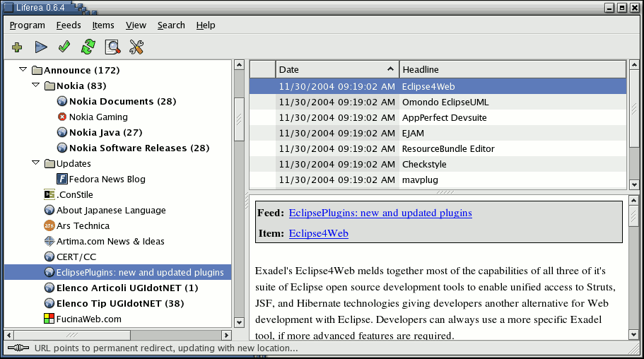Click item list scrollbar up arrow
The image size is (644, 359).
point(634,65)
